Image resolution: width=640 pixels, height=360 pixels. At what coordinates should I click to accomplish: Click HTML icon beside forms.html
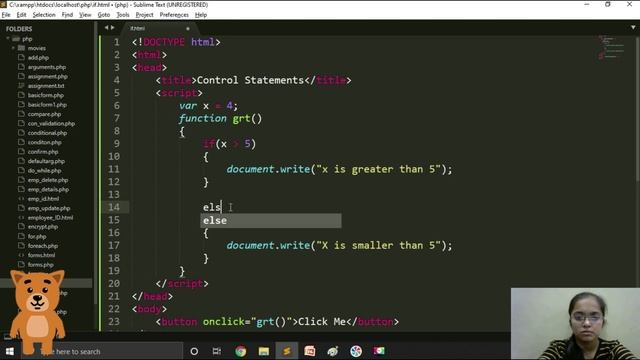[x=21, y=255]
